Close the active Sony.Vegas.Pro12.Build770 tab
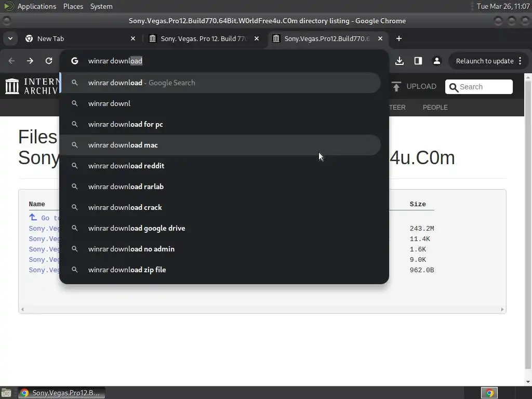This screenshot has height=399, width=532. coord(380,38)
